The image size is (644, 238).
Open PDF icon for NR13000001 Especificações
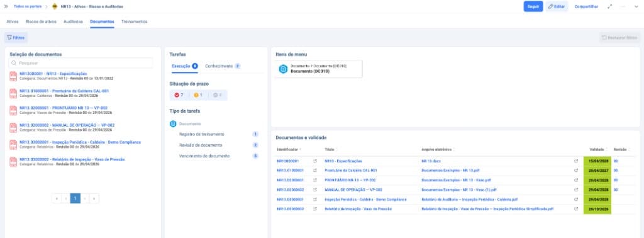click(13, 76)
